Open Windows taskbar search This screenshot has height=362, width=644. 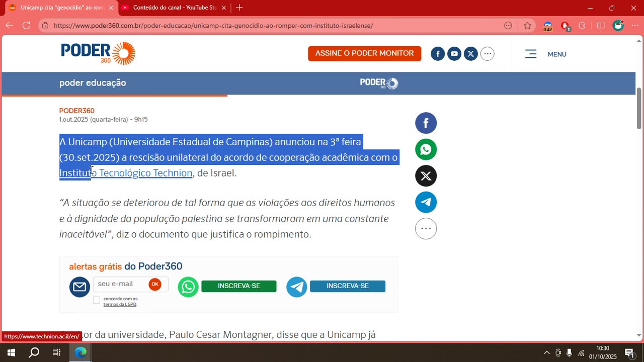[34, 352]
